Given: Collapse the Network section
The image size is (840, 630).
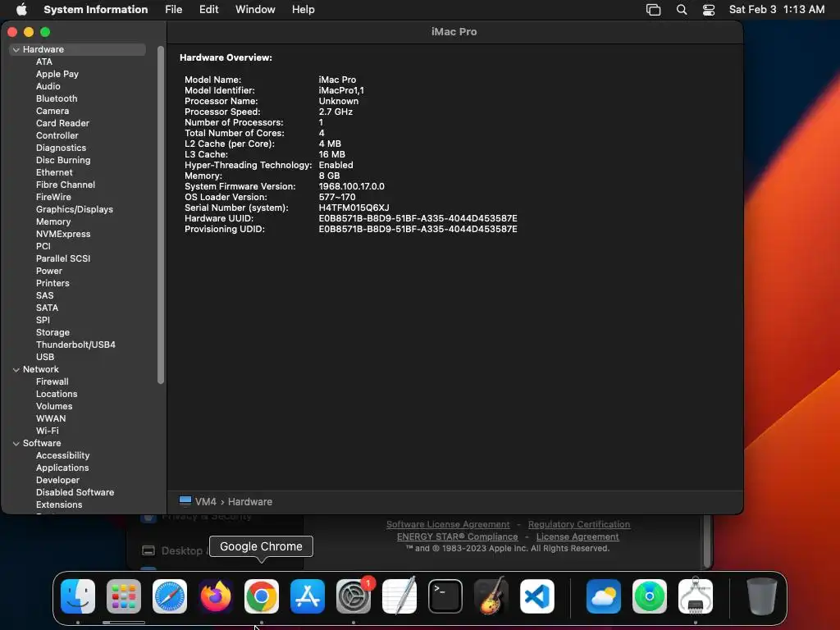Looking at the screenshot, I should click(16, 370).
